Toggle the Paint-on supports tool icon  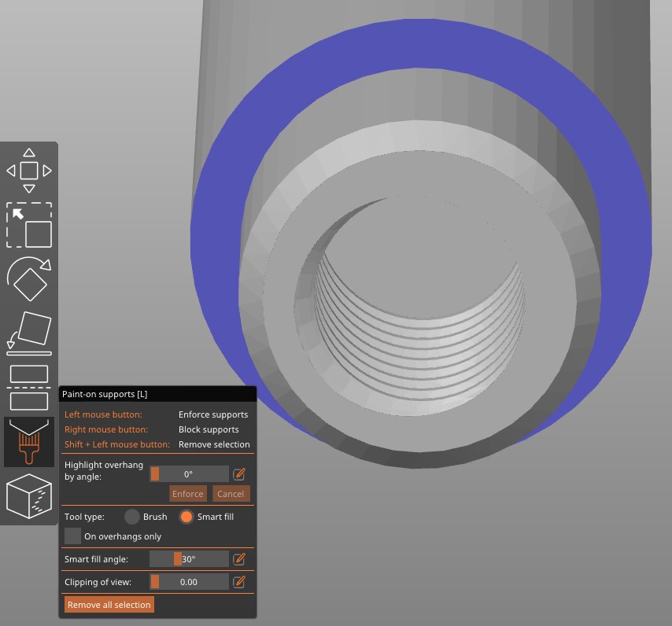coord(29,442)
